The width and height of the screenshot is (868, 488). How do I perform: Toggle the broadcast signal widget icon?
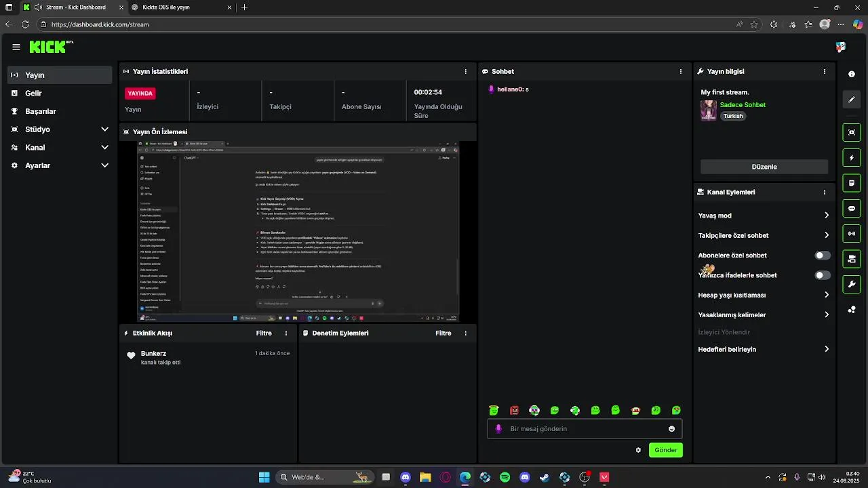coord(852,234)
